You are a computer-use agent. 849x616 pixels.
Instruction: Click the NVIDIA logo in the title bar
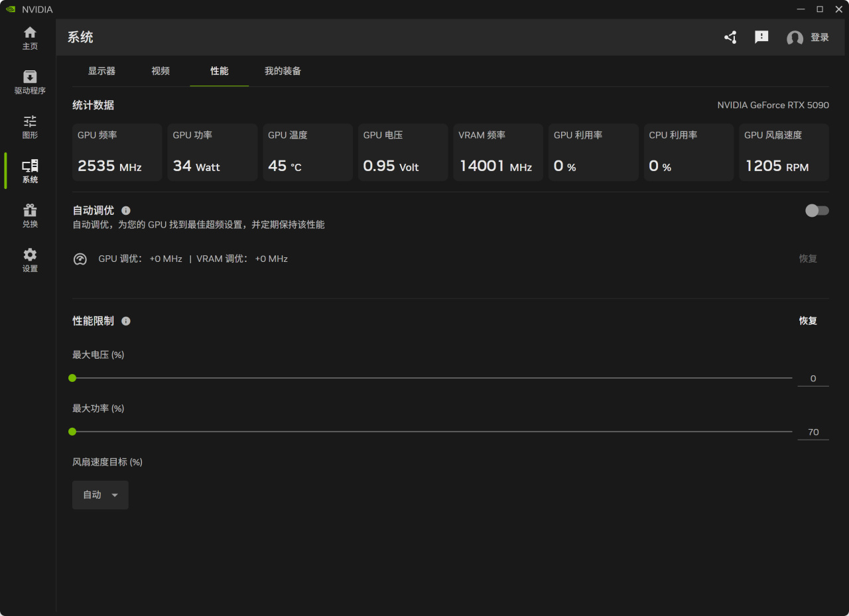pos(10,9)
